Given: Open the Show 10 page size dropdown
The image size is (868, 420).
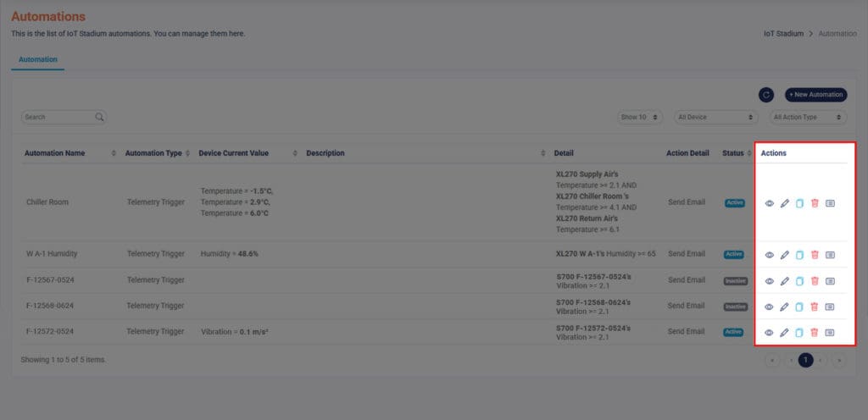Looking at the screenshot, I should (x=640, y=117).
